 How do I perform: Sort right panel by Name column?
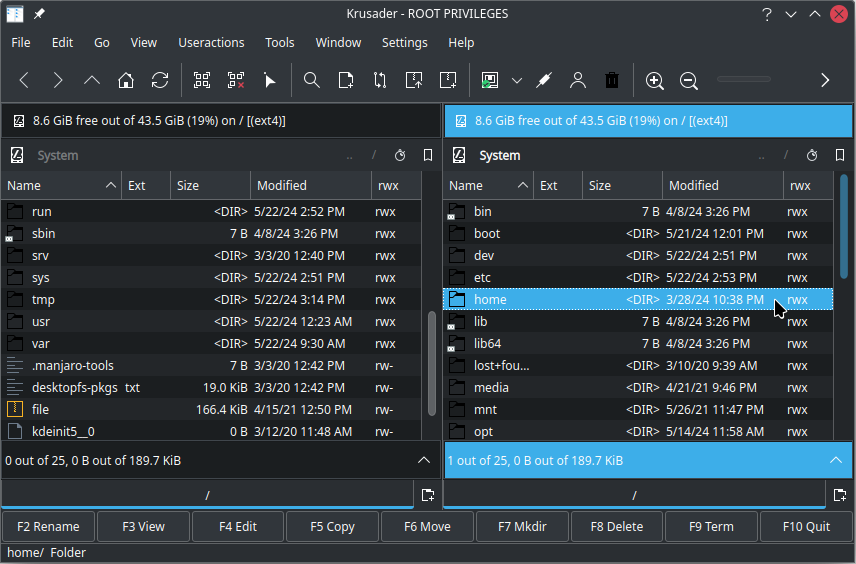pyautogui.click(x=488, y=186)
